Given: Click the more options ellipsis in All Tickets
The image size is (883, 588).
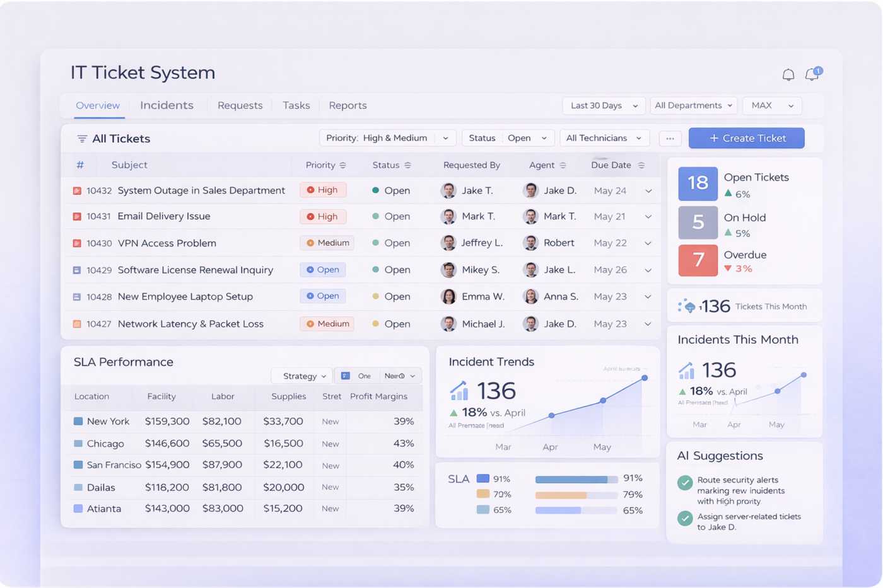Looking at the screenshot, I should pos(670,138).
